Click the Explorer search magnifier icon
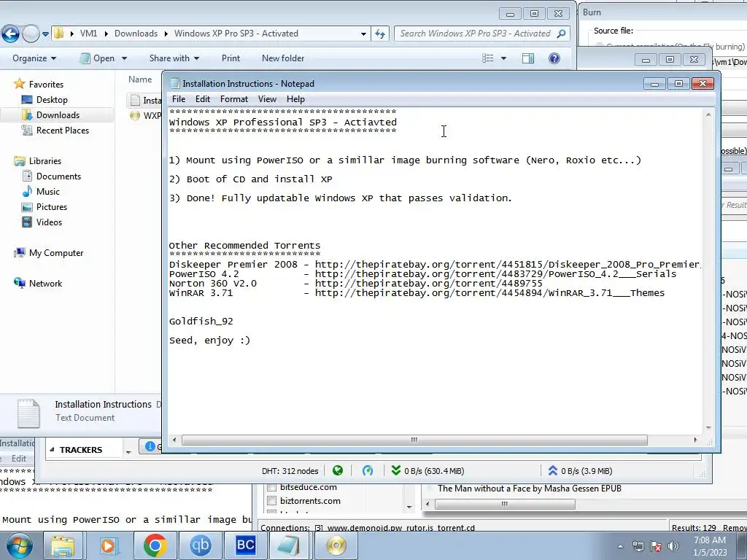 pos(561,34)
